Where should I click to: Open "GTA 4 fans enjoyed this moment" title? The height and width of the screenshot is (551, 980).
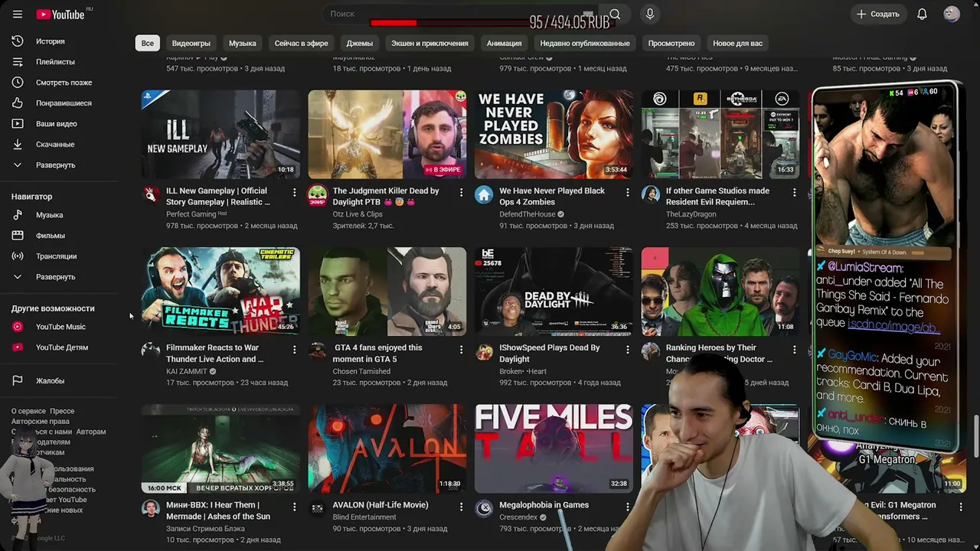click(x=378, y=354)
